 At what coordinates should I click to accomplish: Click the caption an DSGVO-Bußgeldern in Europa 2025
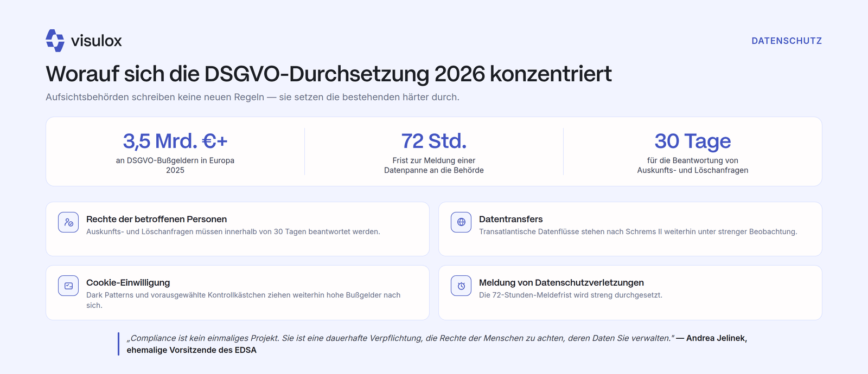pos(175,165)
